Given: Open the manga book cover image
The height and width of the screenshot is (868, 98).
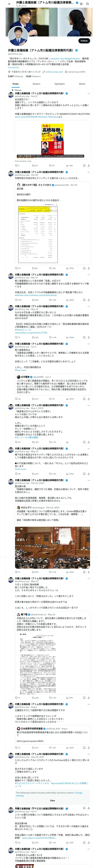Looking at the screenshot, I should (x=52, y=139).
